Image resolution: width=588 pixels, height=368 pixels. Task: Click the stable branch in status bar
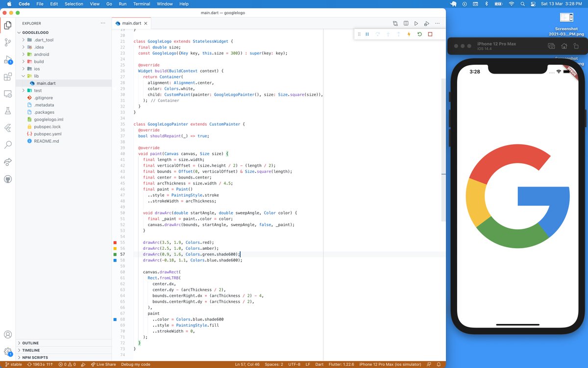13,364
